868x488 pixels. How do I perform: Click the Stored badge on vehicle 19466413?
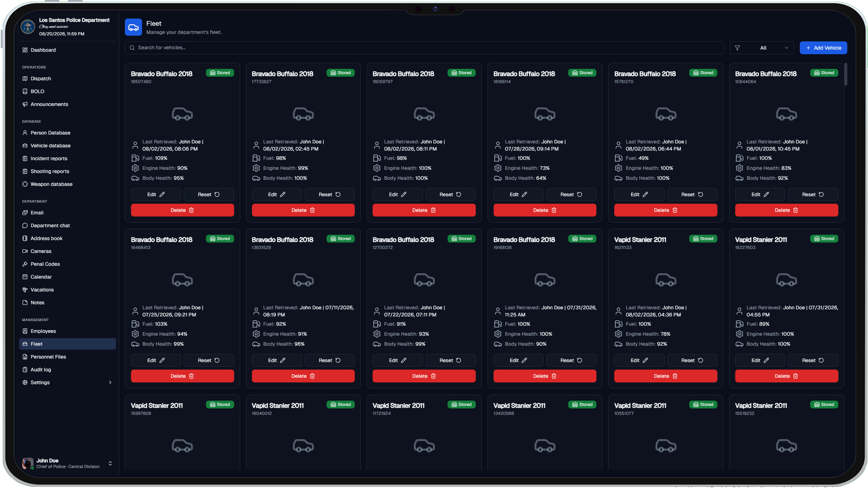[x=220, y=239]
